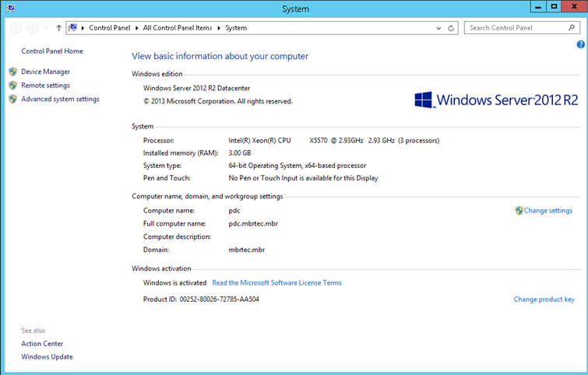Select System in the breadcrumb path
The height and width of the screenshot is (375, 588).
[236, 28]
